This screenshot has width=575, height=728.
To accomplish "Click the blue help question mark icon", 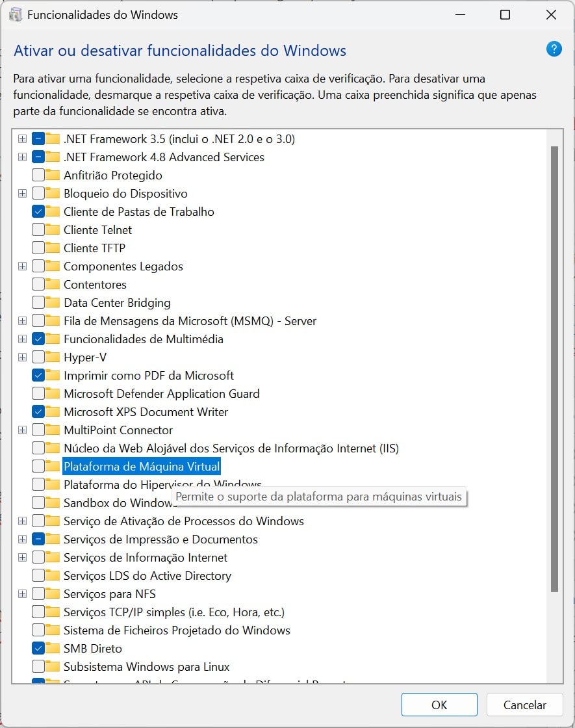I will (554, 49).
